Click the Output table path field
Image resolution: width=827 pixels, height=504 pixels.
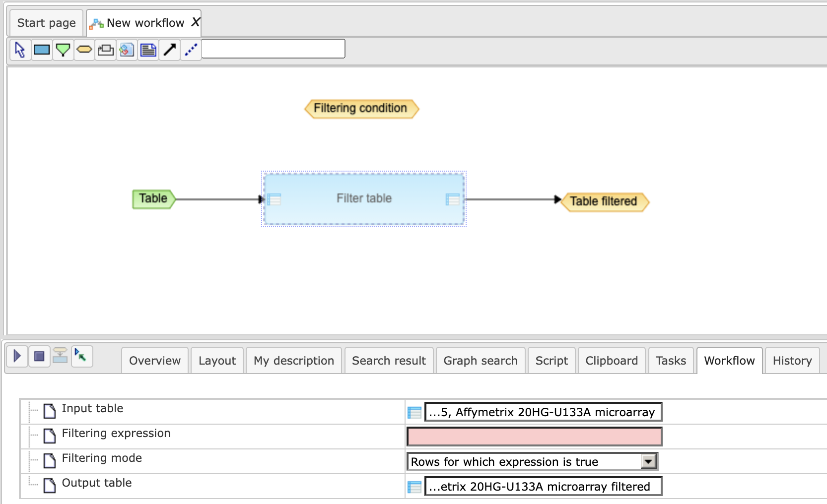coord(543,486)
